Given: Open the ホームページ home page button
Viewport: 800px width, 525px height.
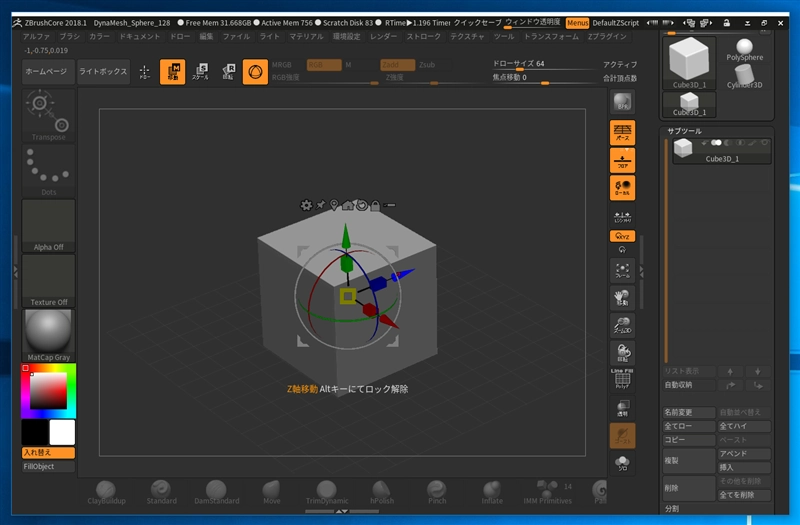Looking at the screenshot, I should pos(46,72).
